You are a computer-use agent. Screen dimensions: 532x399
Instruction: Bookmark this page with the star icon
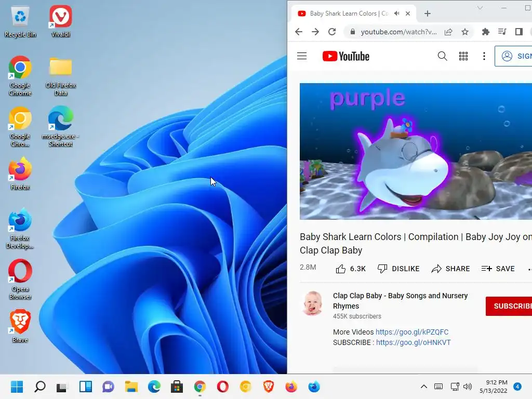465,32
